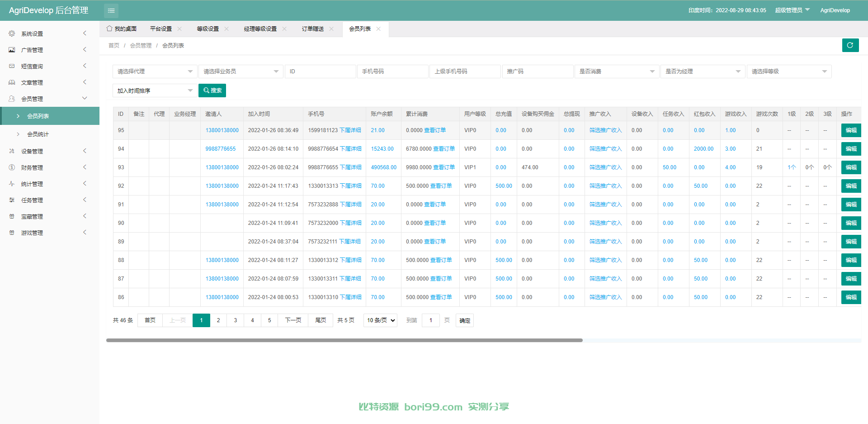Open the 10 条/页 page size select
This screenshot has width=868, height=424.
[x=380, y=320]
